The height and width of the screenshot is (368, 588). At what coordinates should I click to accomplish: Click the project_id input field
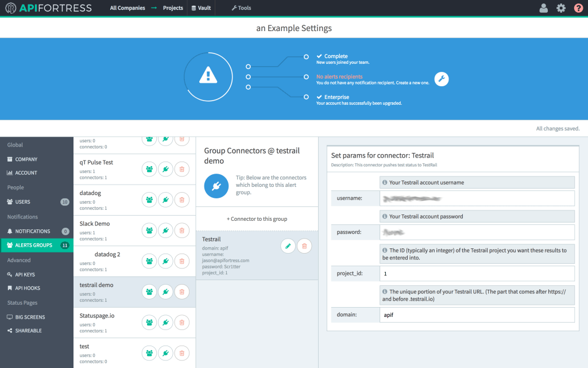(477, 274)
